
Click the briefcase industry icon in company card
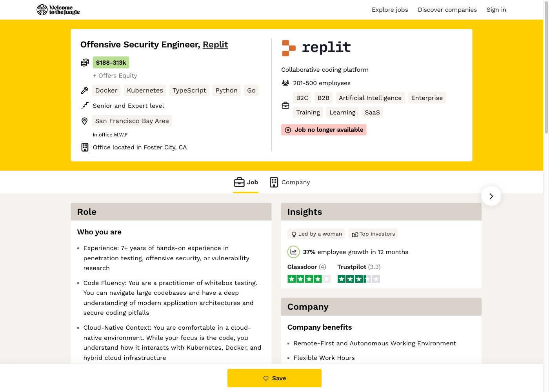pos(285,105)
